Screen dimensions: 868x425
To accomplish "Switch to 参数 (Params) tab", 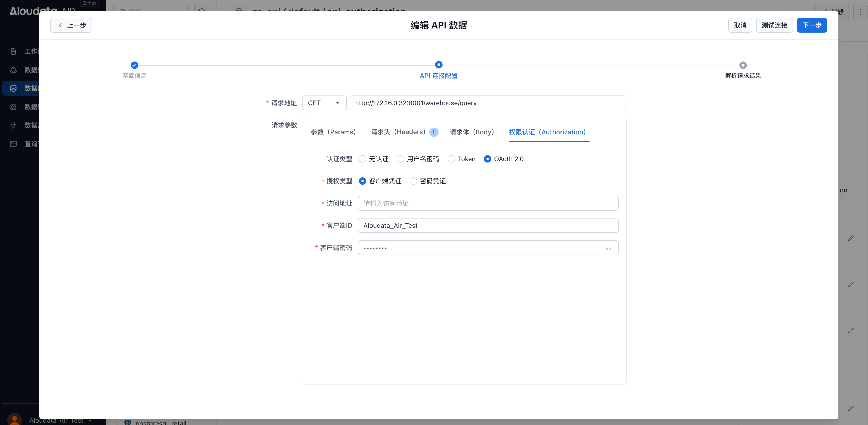I will (333, 132).
